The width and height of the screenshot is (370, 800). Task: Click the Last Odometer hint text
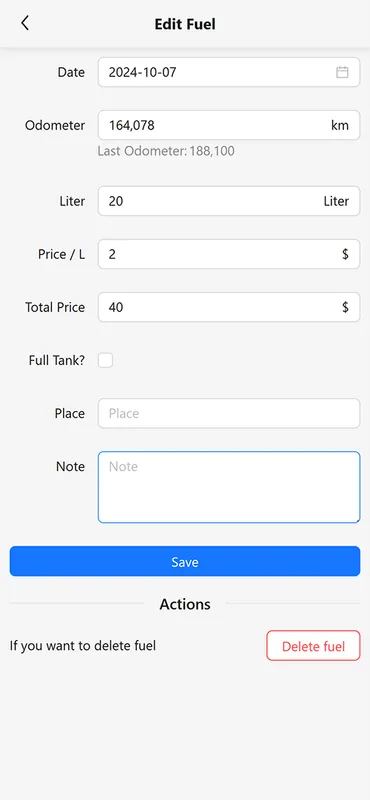pyautogui.click(x=166, y=151)
